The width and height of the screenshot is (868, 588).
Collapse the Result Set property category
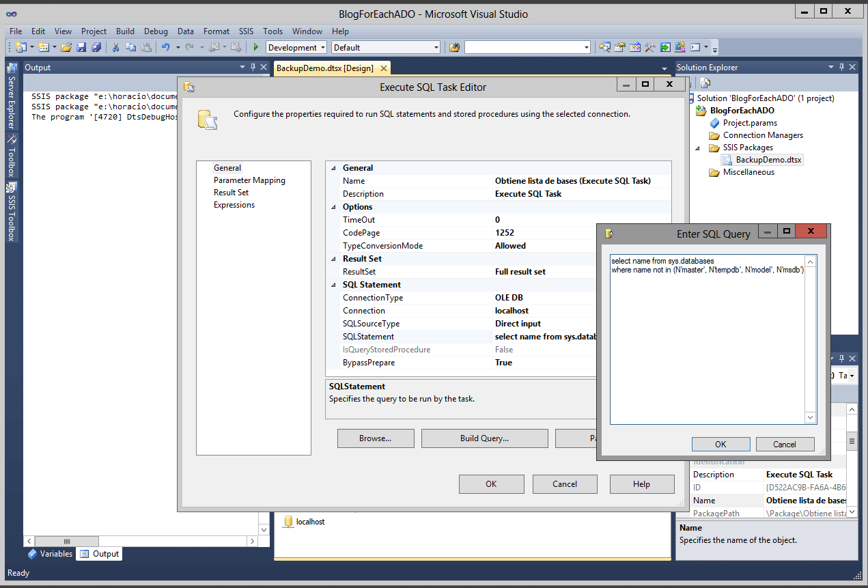click(x=334, y=259)
